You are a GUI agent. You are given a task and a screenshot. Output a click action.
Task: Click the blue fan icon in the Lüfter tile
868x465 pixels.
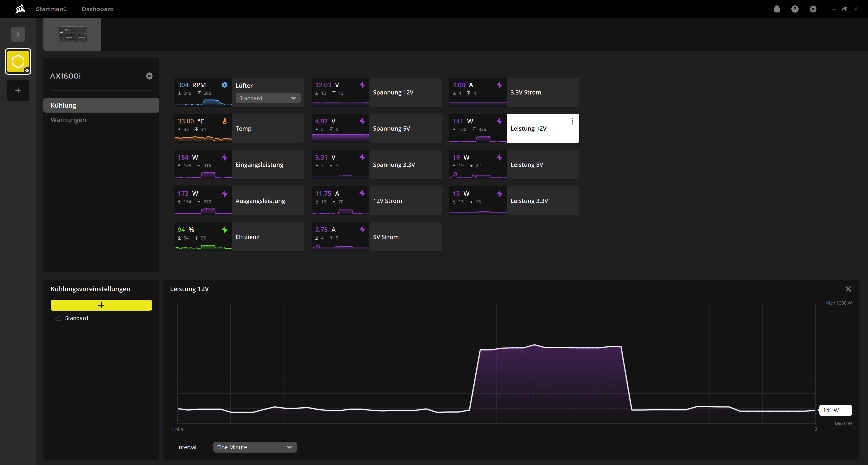tap(225, 85)
